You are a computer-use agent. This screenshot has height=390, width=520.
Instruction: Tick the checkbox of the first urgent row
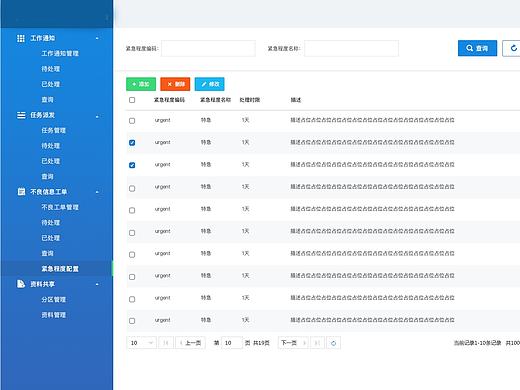tap(132, 121)
